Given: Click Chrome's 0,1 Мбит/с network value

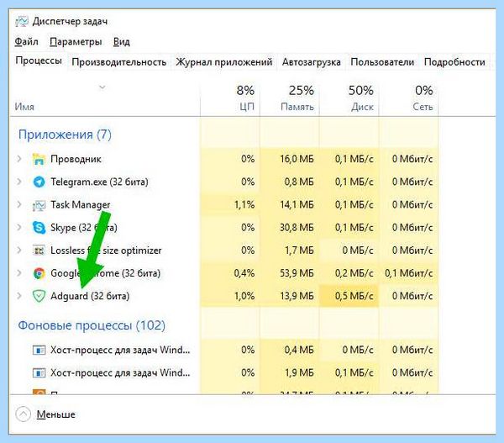Looking at the screenshot, I should [x=408, y=273].
